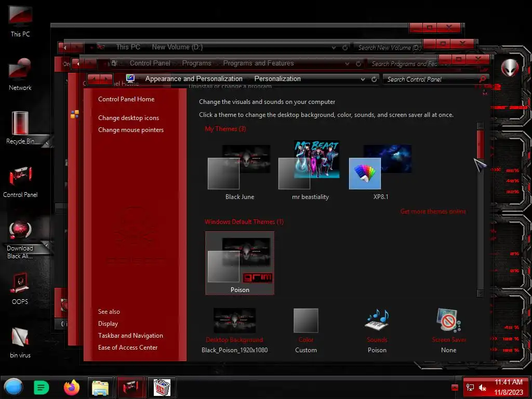Click Personalization breadcrumb segment
532x399 pixels.
277,79
